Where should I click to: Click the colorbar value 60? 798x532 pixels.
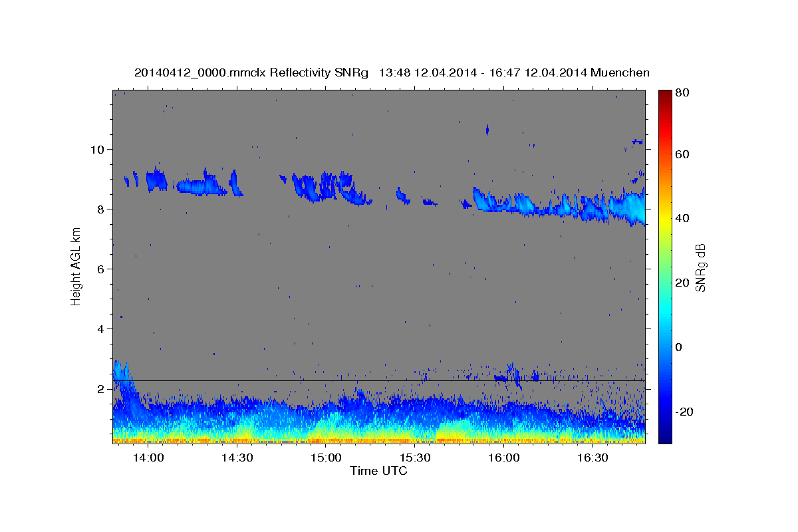[682, 154]
